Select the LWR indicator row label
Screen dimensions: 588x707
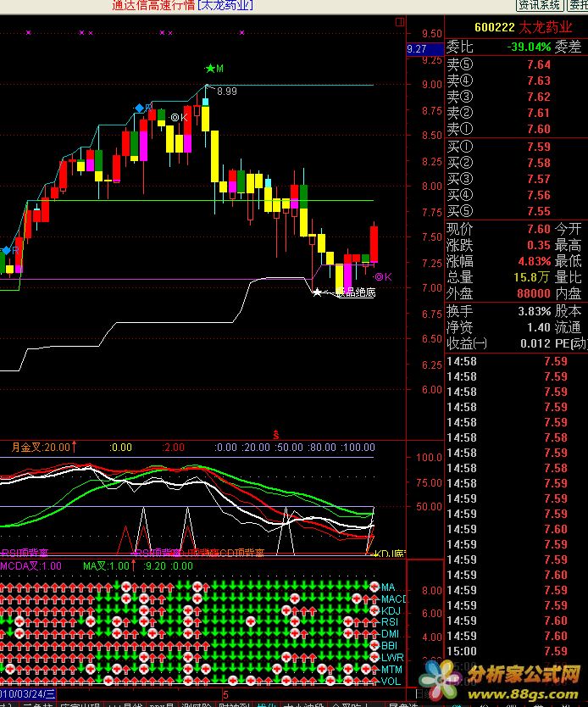pos(392,657)
